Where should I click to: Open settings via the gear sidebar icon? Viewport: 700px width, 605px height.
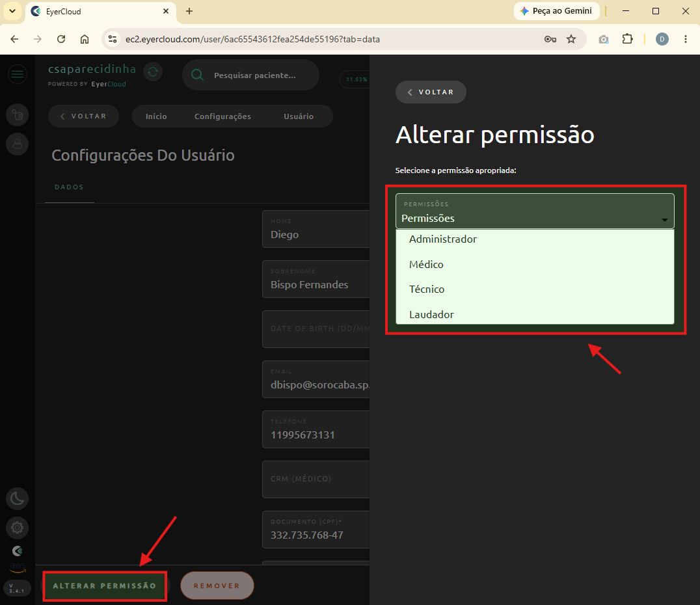[x=18, y=528]
